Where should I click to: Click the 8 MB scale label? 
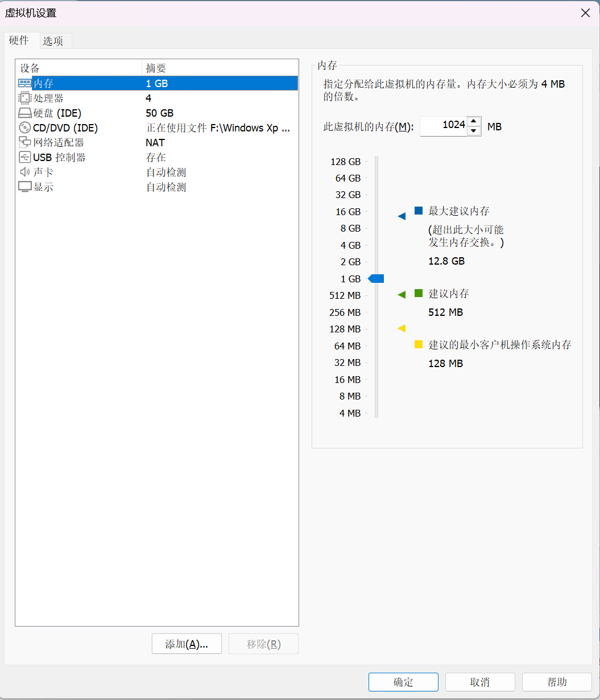(x=350, y=396)
